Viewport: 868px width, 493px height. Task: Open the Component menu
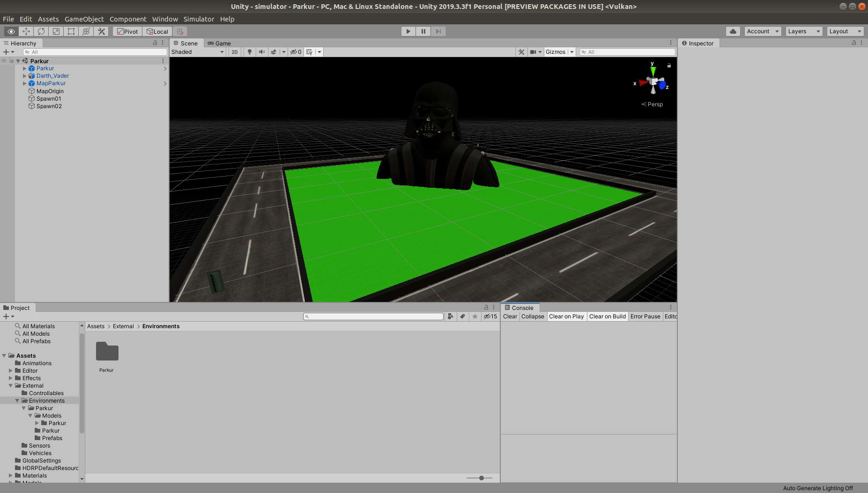point(128,19)
